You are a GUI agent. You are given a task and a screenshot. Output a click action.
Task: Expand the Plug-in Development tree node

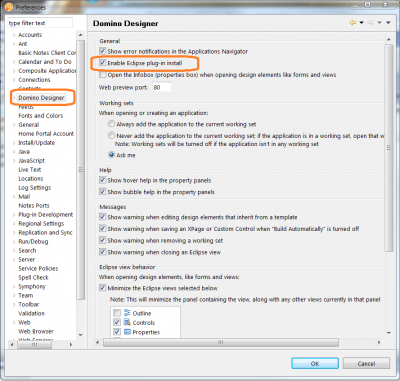[14, 215]
